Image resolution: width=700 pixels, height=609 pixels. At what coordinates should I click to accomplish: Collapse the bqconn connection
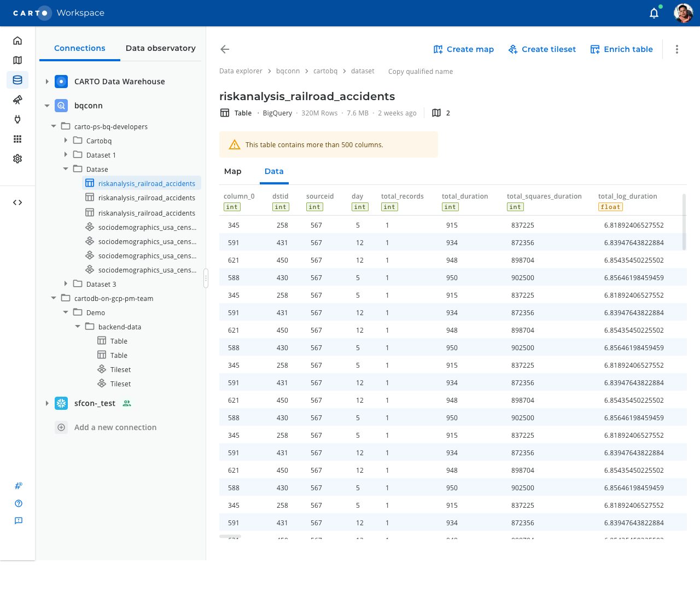(47, 106)
